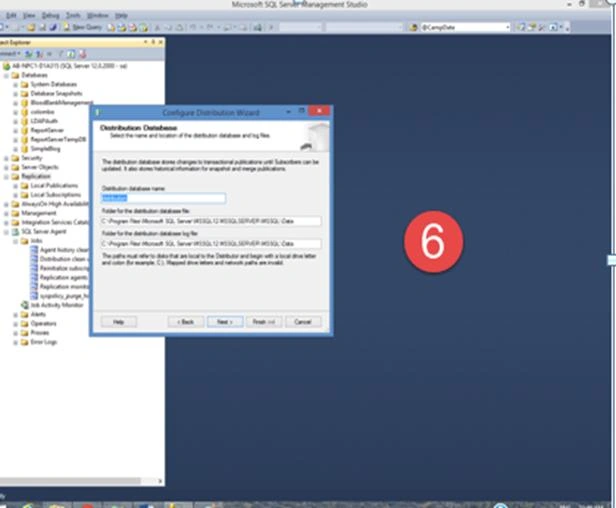Expand the Database Snapshots folder

(x=15, y=94)
